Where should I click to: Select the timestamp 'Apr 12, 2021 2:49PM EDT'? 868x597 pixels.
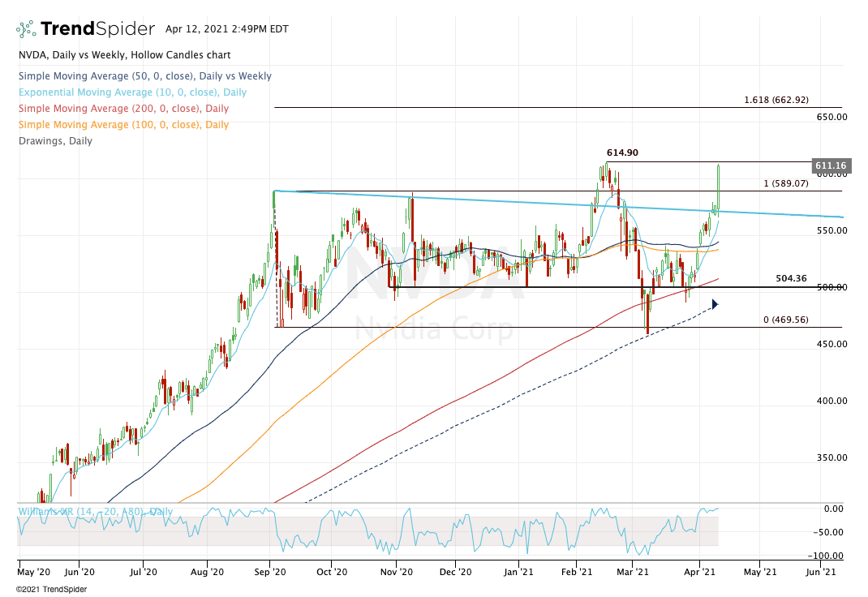tap(227, 28)
